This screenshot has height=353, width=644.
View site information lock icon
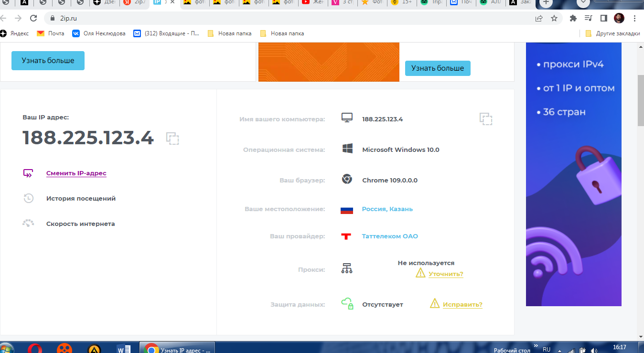tap(53, 19)
